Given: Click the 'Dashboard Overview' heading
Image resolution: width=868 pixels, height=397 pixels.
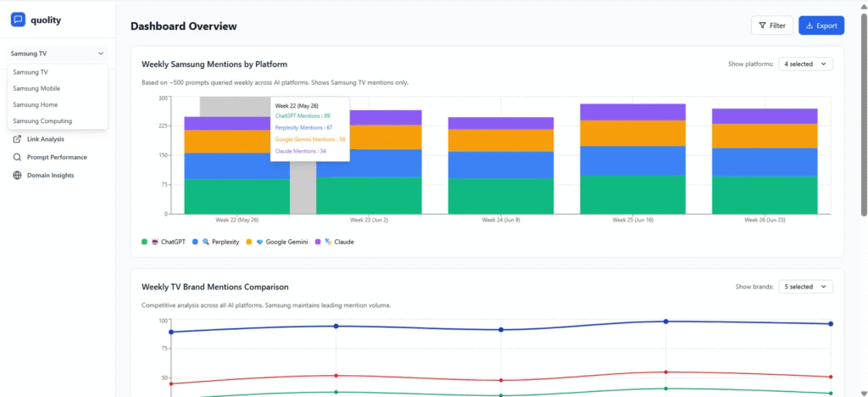Looking at the screenshot, I should click(184, 26).
